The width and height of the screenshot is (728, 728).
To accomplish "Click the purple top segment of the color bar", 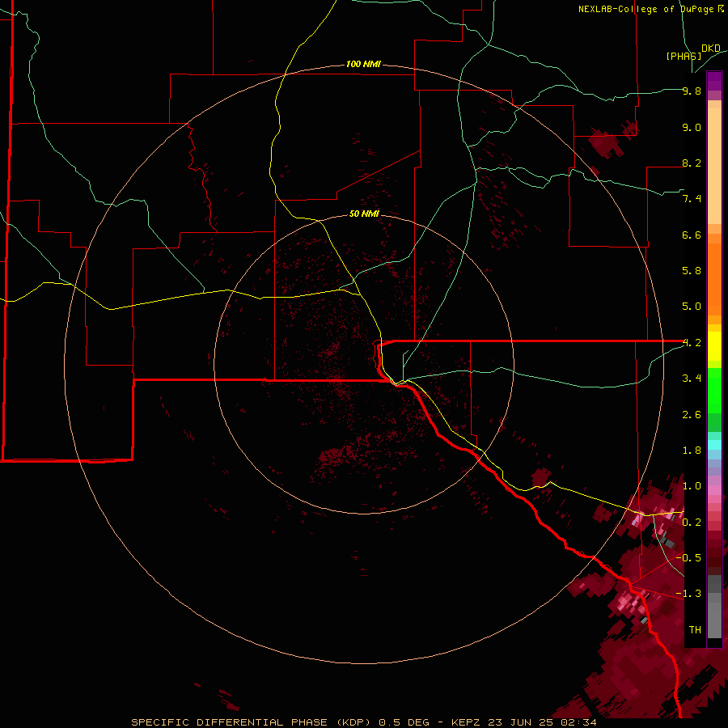I will click(x=714, y=81).
